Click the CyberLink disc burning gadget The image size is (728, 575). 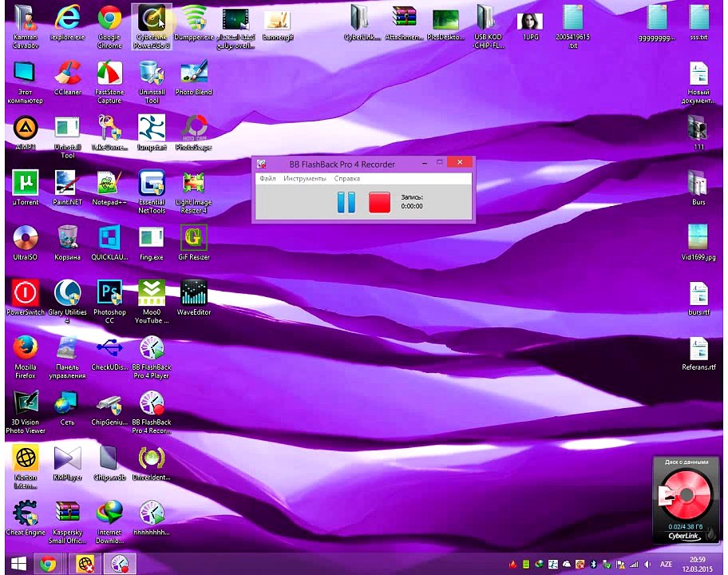(685, 500)
